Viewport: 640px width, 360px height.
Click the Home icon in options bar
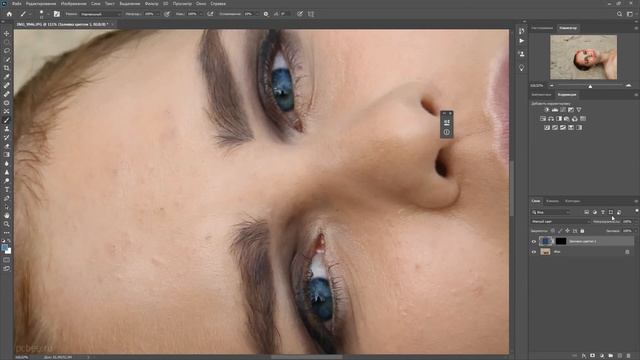(x=9, y=14)
